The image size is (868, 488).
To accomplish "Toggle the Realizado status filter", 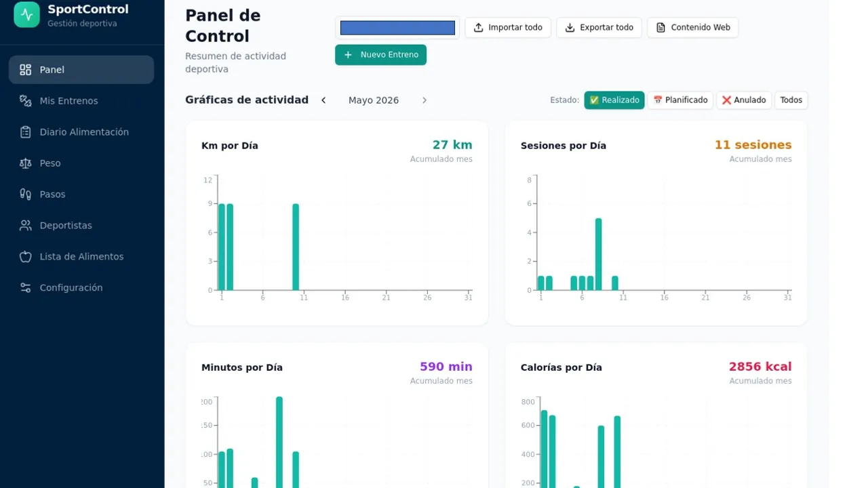I will click(x=614, y=100).
